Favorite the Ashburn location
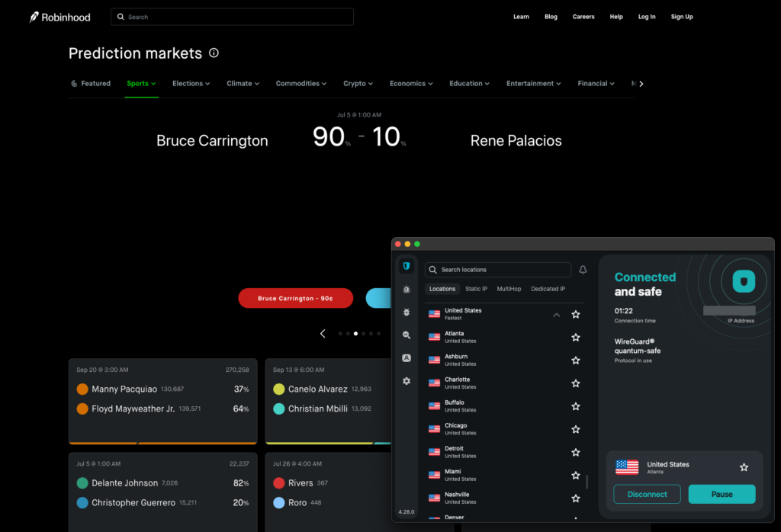The width and height of the screenshot is (781, 532). coord(576,361)
